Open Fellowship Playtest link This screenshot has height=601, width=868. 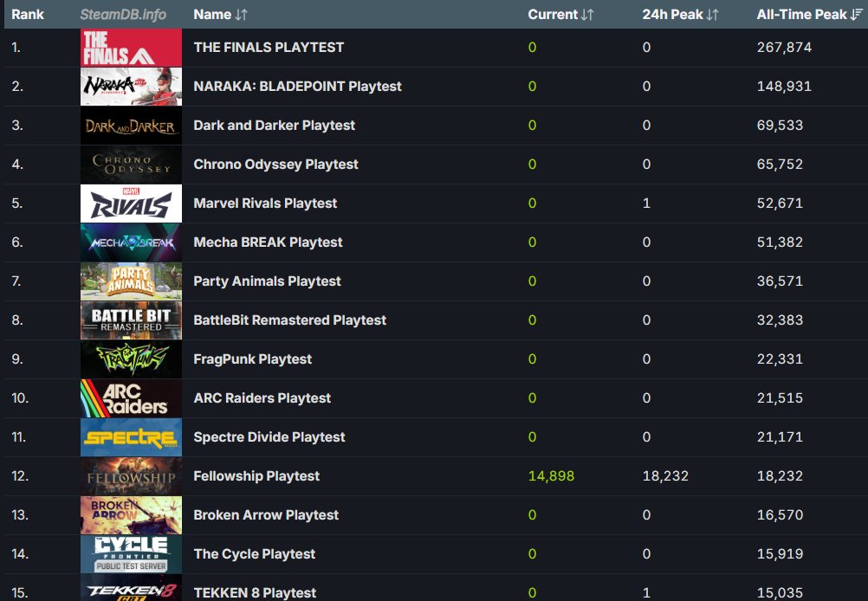click(x=256, y=476)
